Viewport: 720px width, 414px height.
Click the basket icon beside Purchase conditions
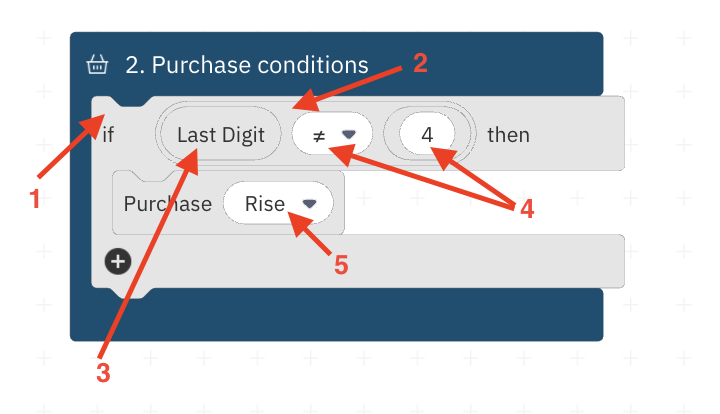pos(97,64)
